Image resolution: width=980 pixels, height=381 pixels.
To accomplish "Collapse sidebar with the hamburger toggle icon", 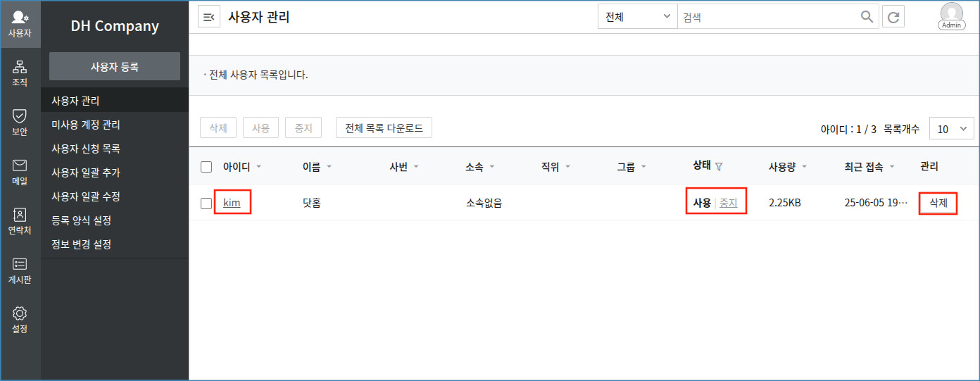I will tap(209, 17).
